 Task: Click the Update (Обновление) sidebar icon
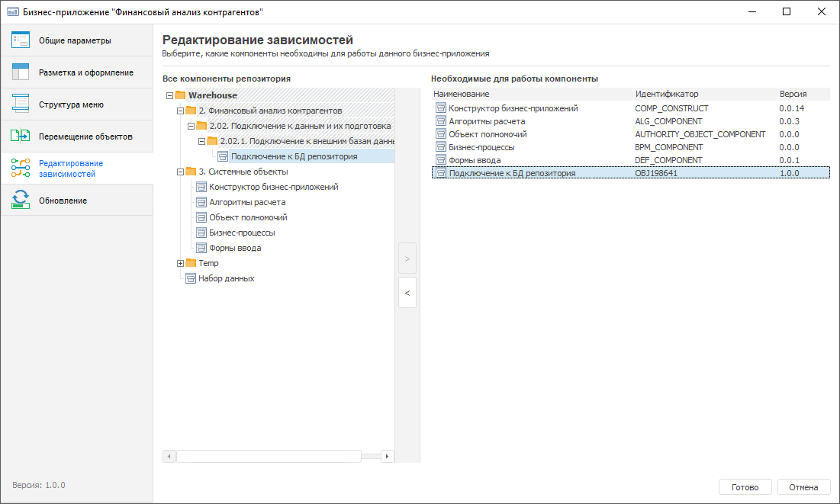pyautogui.click(x=21, y=201)
